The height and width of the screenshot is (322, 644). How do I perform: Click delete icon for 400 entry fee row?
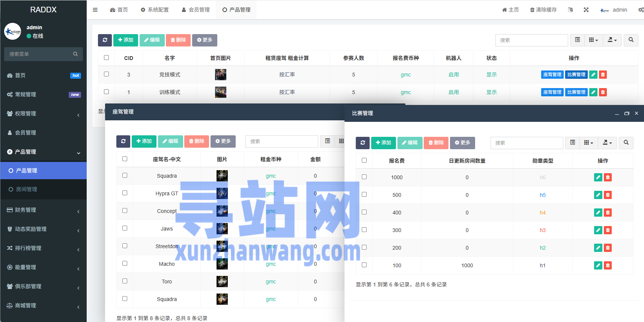(608, 213)
